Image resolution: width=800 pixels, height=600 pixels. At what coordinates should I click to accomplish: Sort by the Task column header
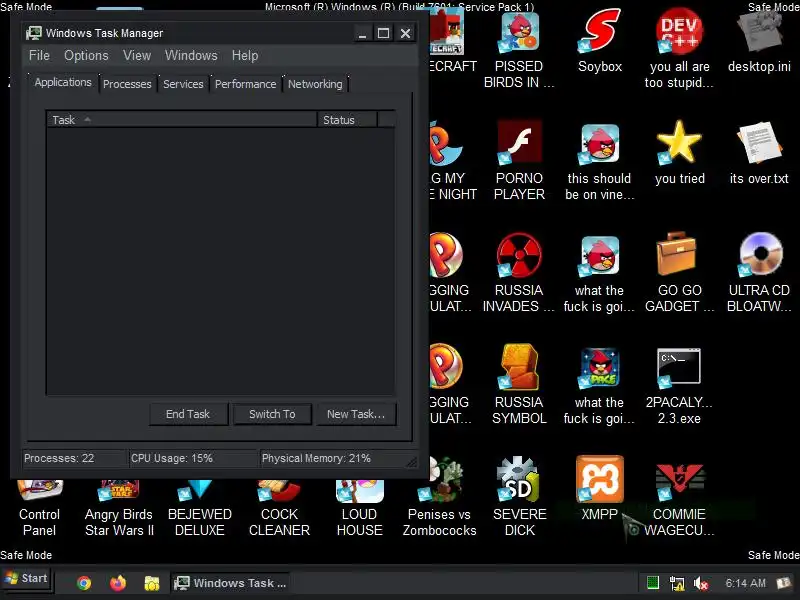pos(182,120)
